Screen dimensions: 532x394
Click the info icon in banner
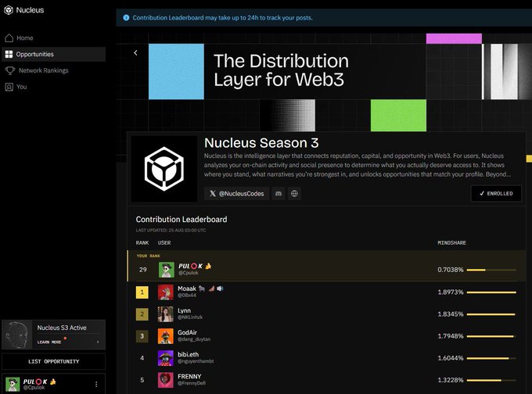coord(126,18)
